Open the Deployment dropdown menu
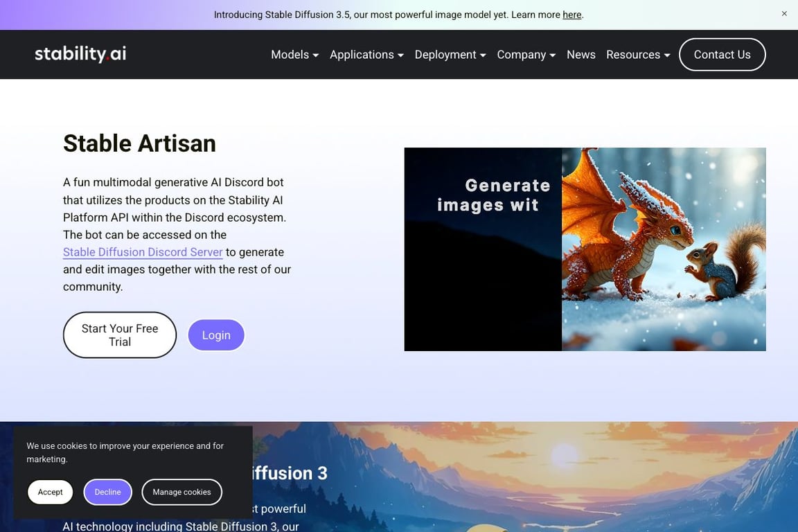The image size is (798, 532). pyautogui.click(x=450, y=55)
